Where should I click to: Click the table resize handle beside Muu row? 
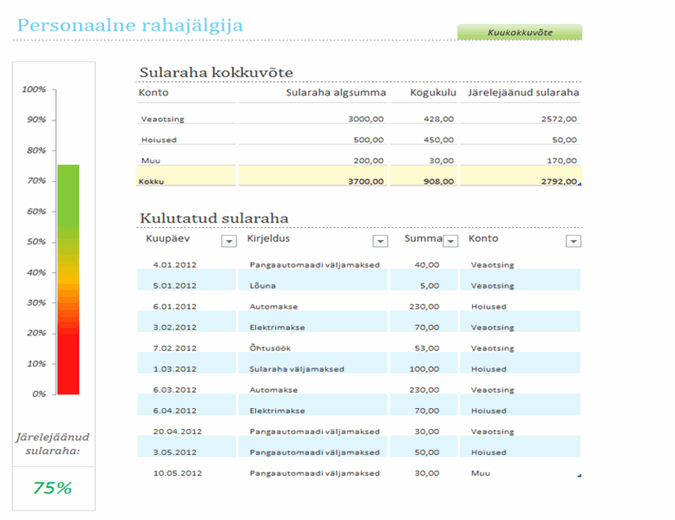pos(579,477)
